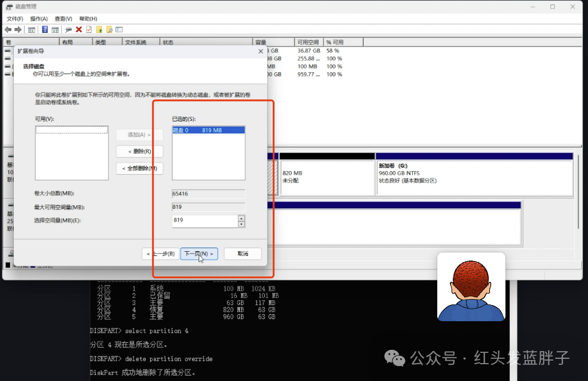
Task: Sort by 容量 column header
Action: (x=273, y=42)
